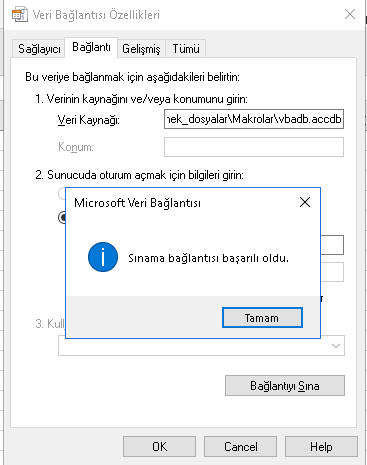This screenshot has height=465, width=367.
Task: Test connection with Bağlantıyı Sına button
Action: point(285,386)
